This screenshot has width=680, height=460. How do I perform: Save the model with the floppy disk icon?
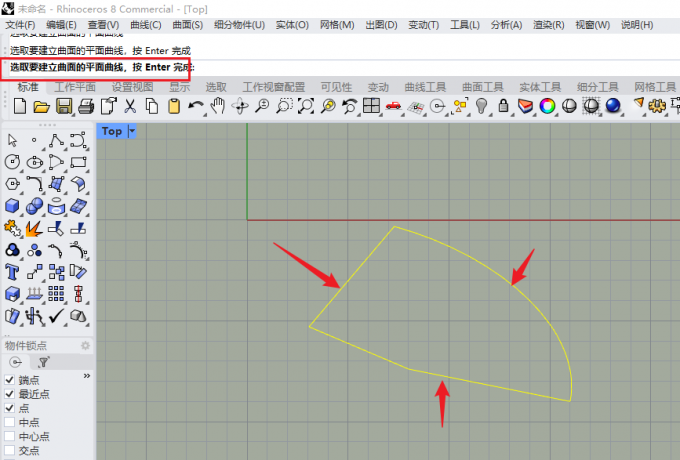64,106
